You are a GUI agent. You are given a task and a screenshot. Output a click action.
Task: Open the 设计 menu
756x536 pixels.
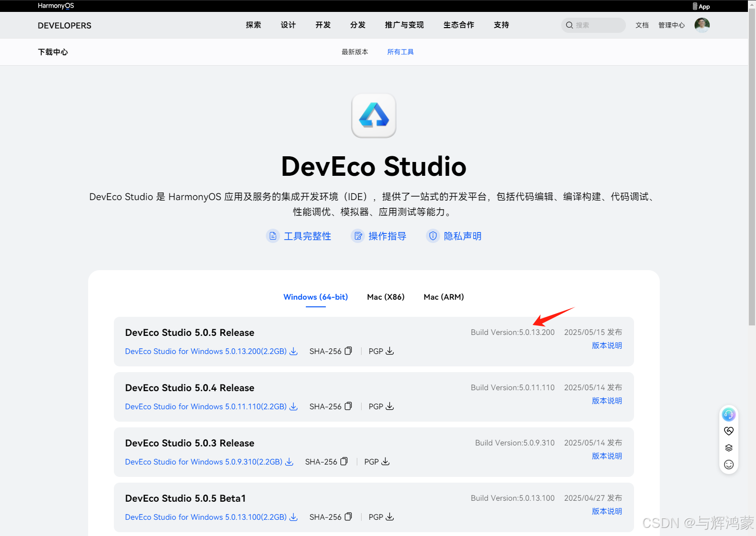[x=288, y=25]
